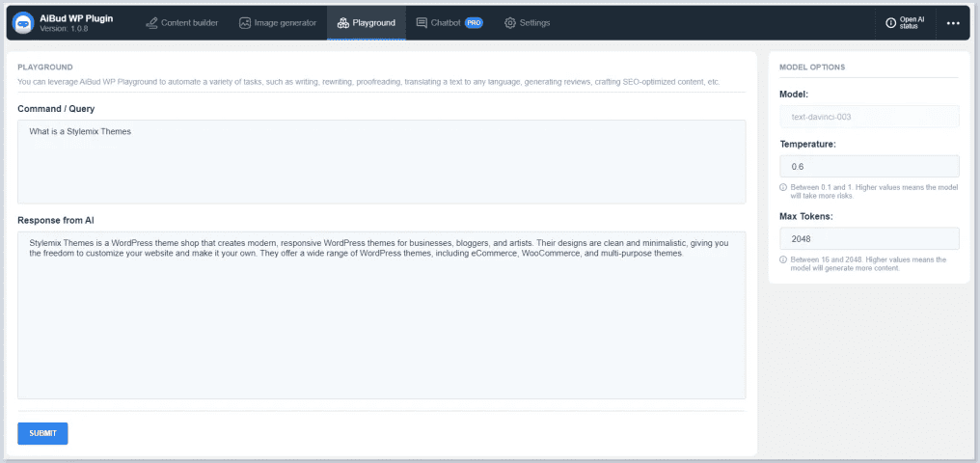Click the PRO badge next to Chatbot
This screenshot has width=980, height=463.
pos(474,23)
